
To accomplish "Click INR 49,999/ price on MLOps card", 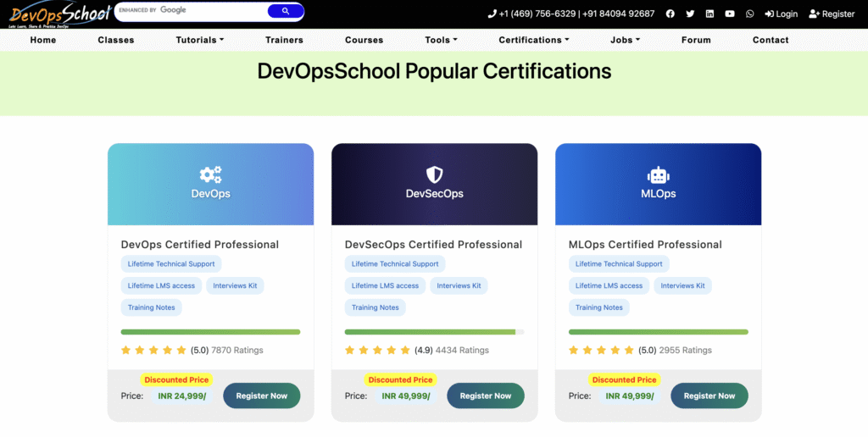I will pos(630,396).
